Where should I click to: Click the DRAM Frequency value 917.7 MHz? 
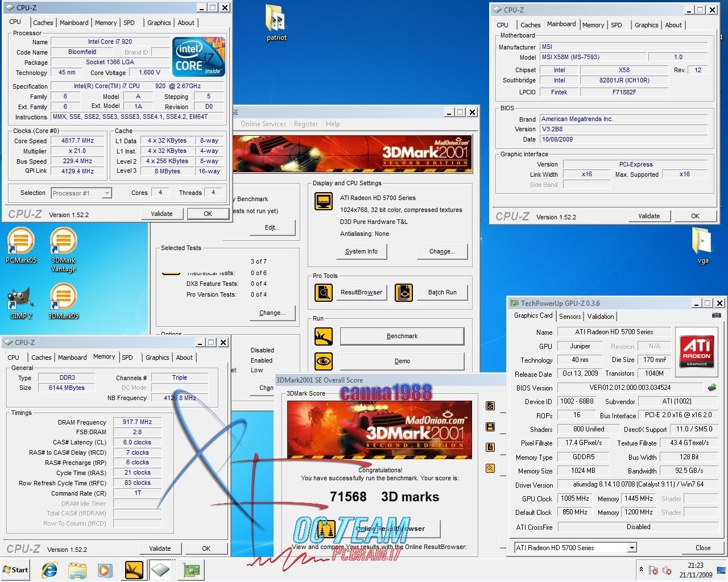[137, 422]
